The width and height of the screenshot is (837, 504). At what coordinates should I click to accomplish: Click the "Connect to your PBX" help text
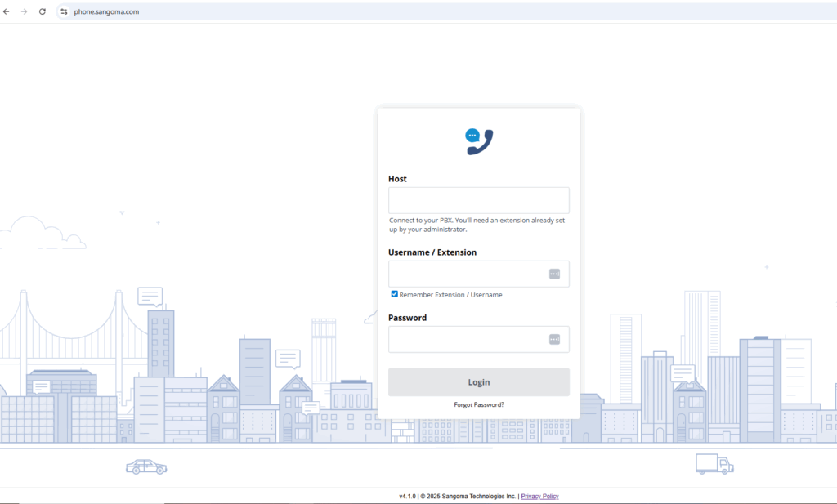pos(477,225)
